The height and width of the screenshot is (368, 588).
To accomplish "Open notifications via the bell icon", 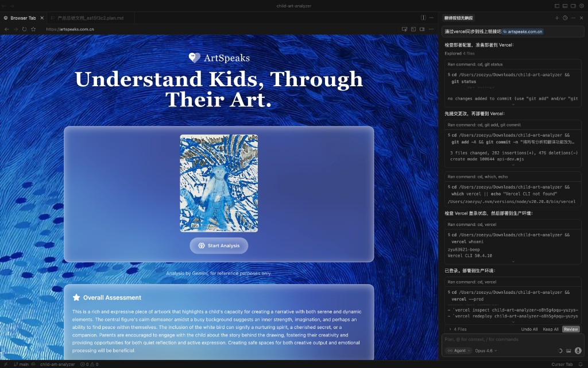I will [x=581, y=364].
